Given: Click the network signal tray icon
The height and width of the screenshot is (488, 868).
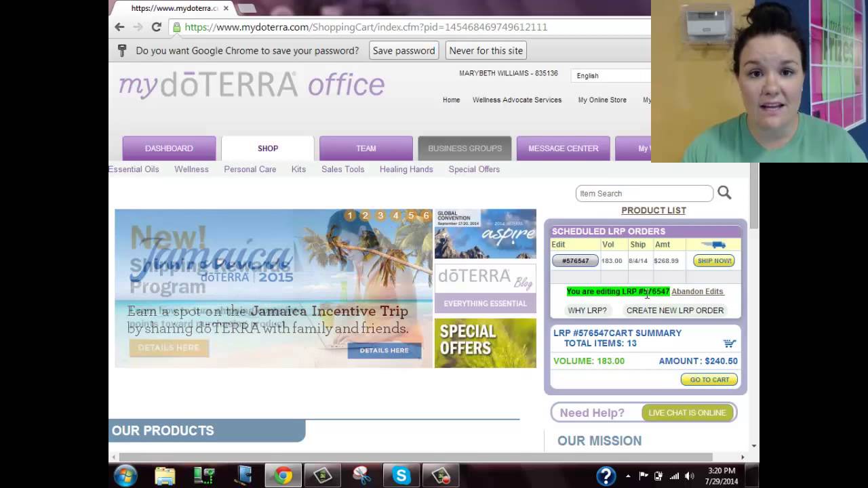Looking at the screenshot, I should (x=674, y=476).
